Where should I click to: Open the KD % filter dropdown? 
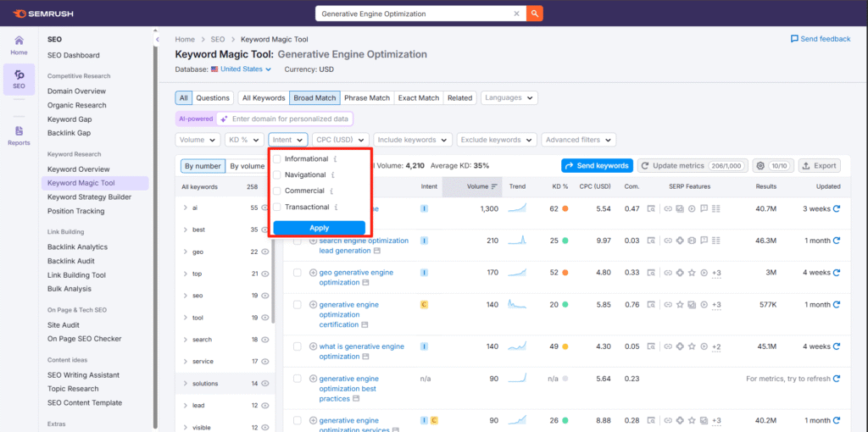tap(244, 140)
